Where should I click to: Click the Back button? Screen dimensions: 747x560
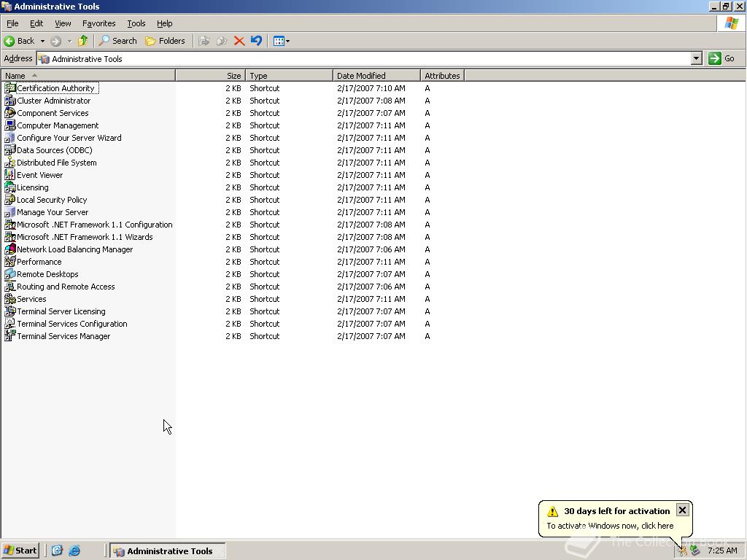point(20,41)
